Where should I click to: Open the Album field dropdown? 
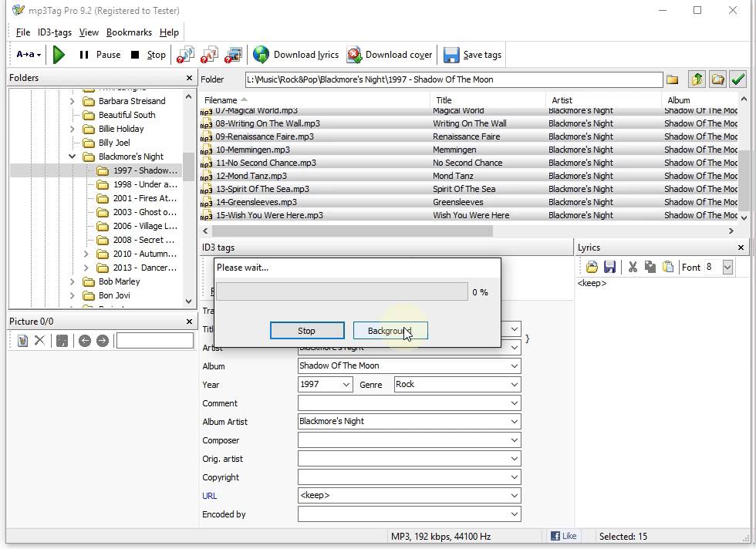515,365
